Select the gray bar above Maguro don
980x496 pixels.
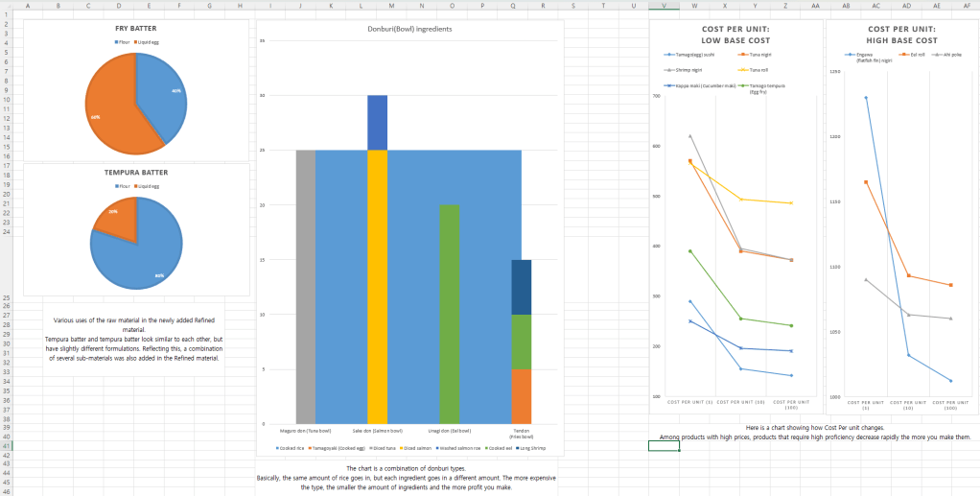(305, 286)
